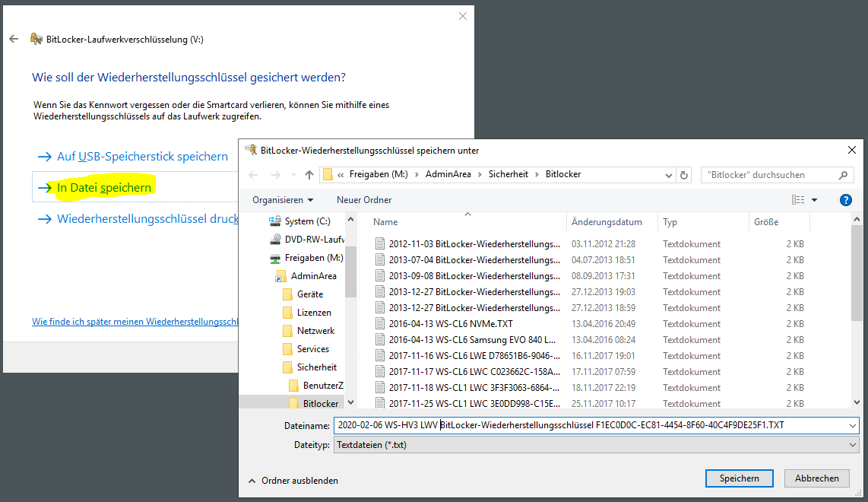Open the Wie finde ich später help link
Viewport: 868px width, 502px height.
(135, 322)
